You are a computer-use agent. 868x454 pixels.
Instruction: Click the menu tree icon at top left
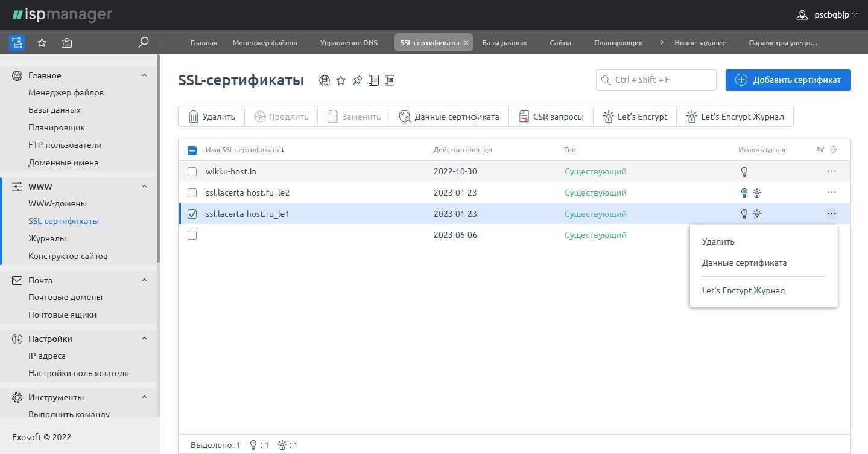[x=17, y=43]
